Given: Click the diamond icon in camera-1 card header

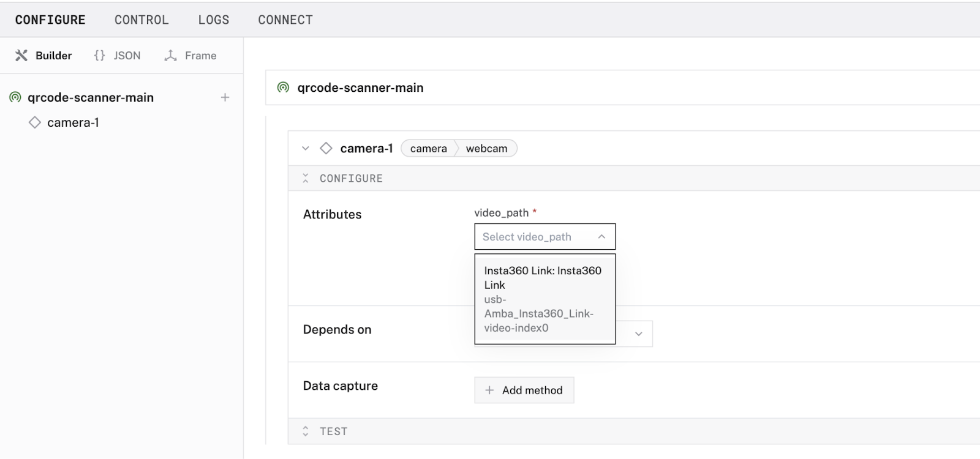Looking at the screenshot, I should [x=326, y=148].
